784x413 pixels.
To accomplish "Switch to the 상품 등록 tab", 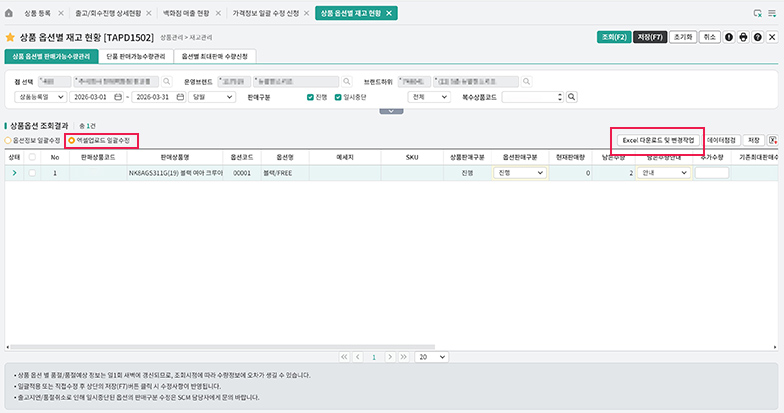I will point(38,14).
